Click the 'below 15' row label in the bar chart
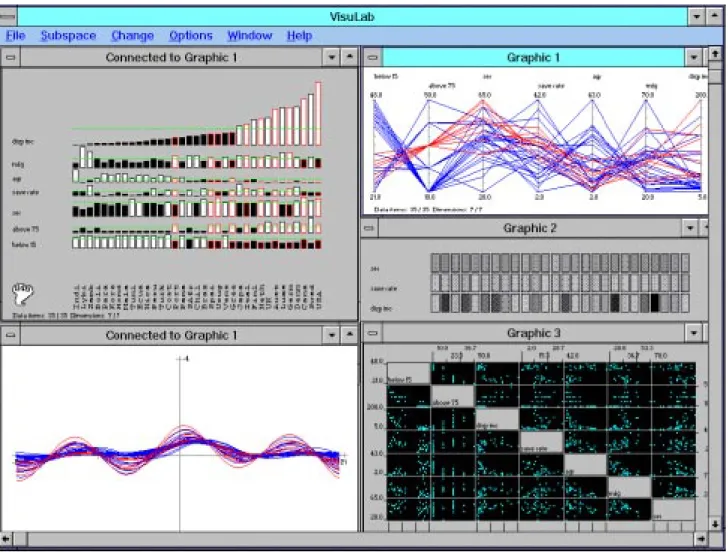The image size is (728, 552). coord(24,245)
